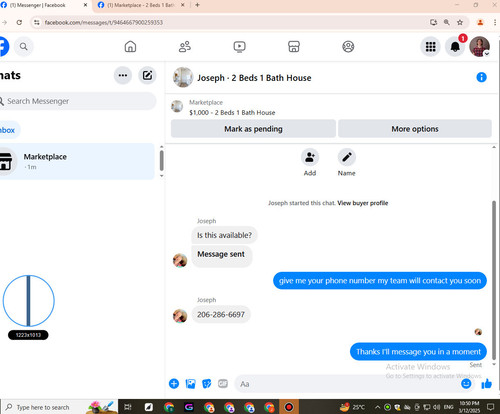Open more actions plus icon
Screen dimensions: 500x414
[174, 384]
